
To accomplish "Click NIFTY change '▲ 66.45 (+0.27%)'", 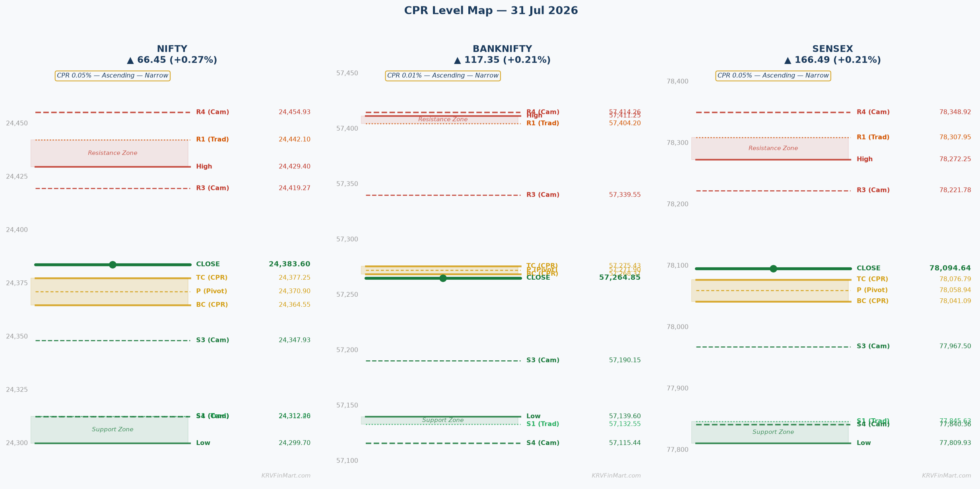I will coord(172,60).
